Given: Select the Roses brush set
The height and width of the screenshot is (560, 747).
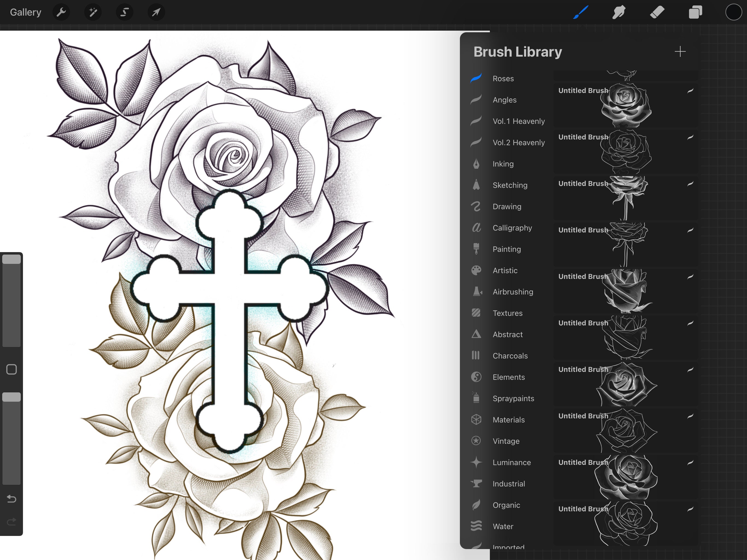Looking at the screenshot, I should tap(503, 79).
